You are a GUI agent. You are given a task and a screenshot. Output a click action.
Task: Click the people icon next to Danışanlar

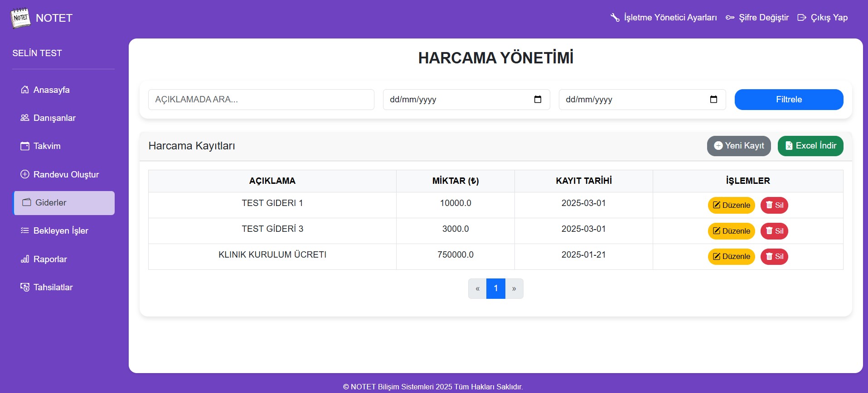pyautogui.click(x=25, y=118)
